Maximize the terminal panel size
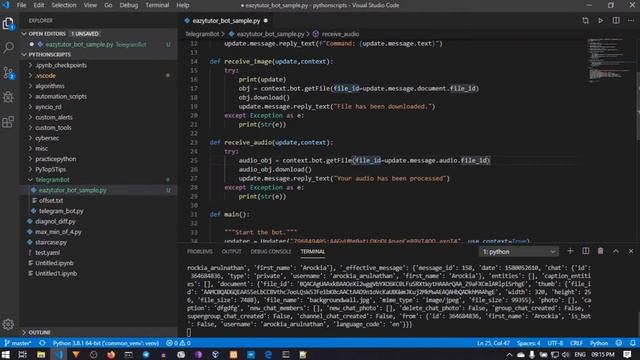 click(x=616, y=251)
